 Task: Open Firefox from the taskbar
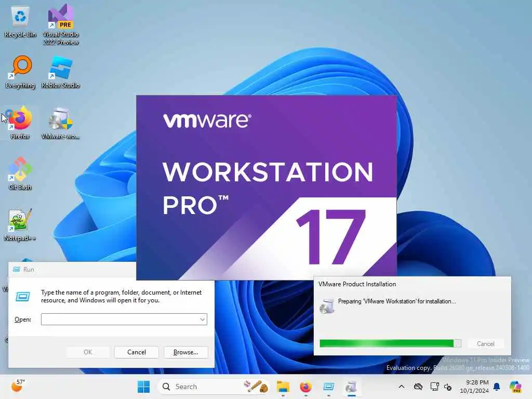[305, 387]
